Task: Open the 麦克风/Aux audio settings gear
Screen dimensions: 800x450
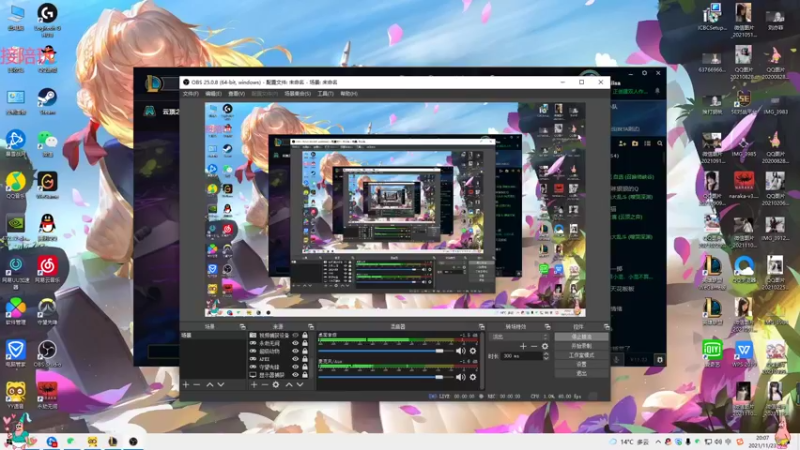Action: click(x=473, y=377)
